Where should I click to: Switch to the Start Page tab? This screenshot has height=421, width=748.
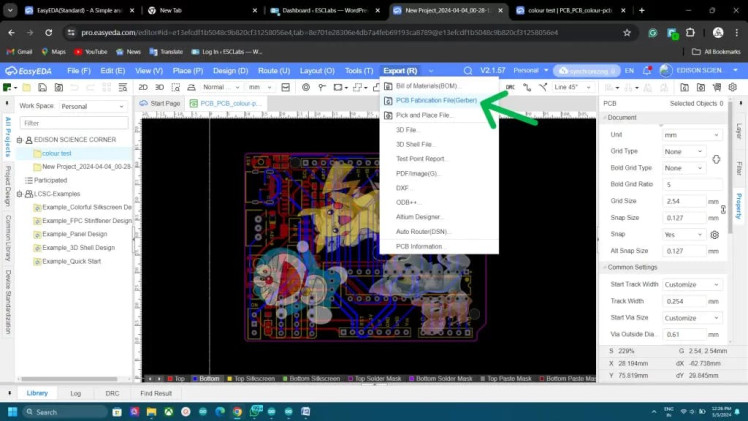pyautogui.click(x=165, y=103)
